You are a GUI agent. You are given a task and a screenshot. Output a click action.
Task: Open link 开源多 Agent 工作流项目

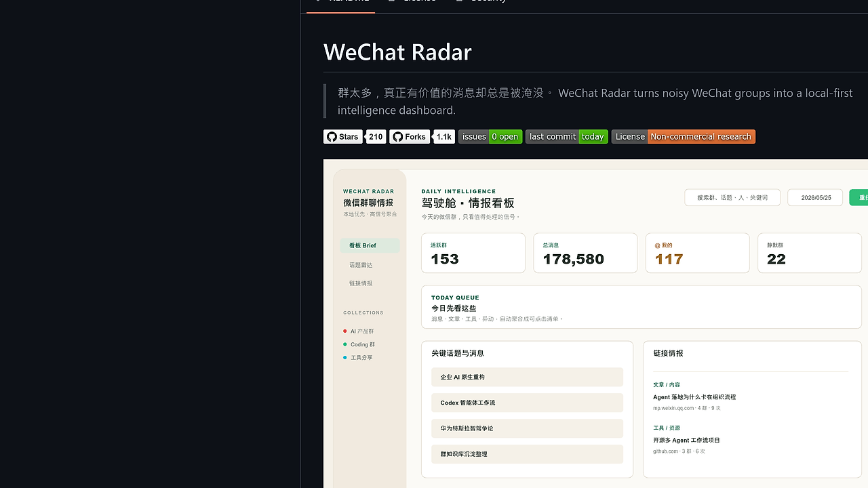pos(686,441)
